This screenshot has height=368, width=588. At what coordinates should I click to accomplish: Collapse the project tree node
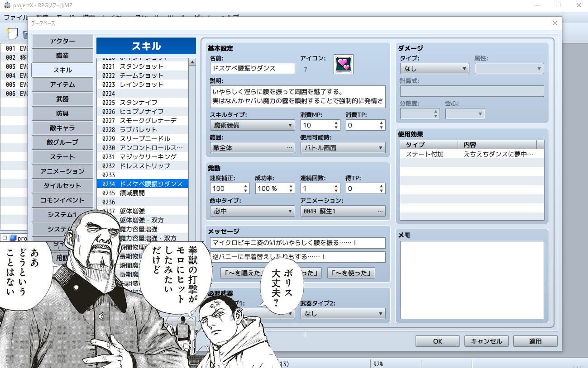[5, 238]
